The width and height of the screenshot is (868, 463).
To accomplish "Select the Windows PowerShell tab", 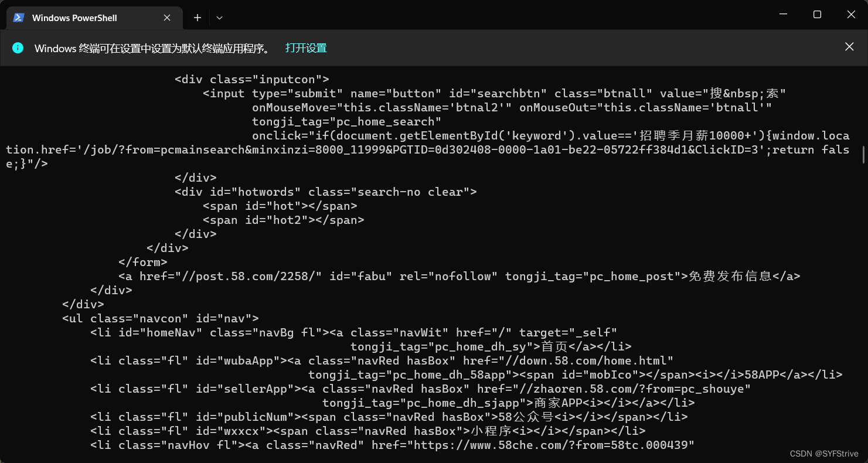I will [94, 18].
